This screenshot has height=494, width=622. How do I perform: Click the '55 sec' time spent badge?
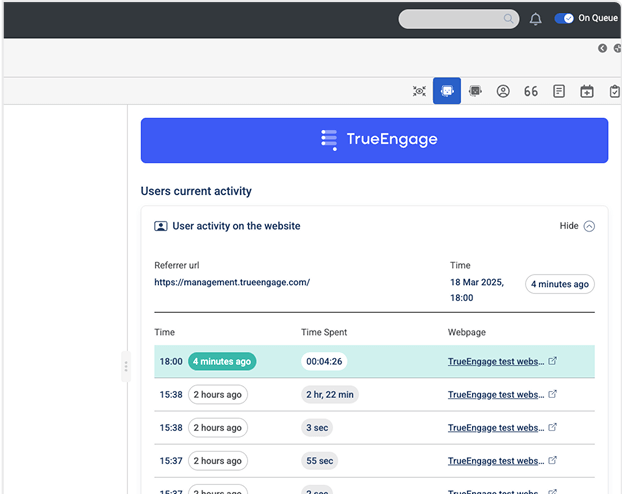pos(319,461)
